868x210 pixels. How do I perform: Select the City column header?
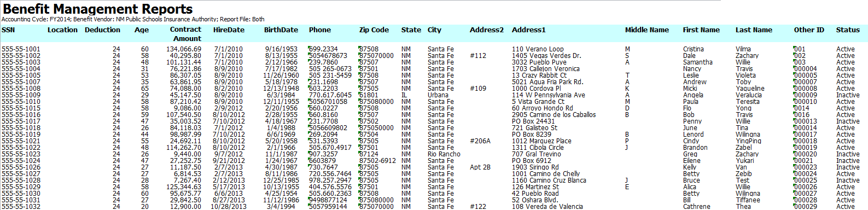(434, 30)
